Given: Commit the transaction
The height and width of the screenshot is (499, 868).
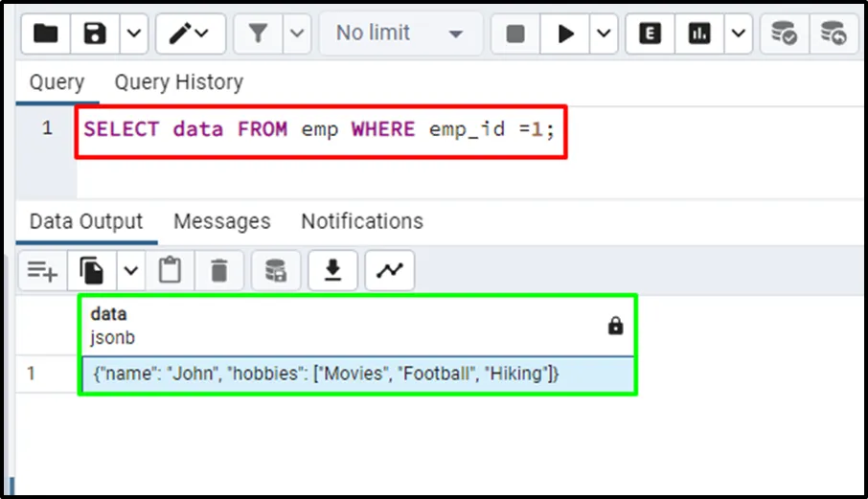Looking at the screenshot, I should [785, 34].
